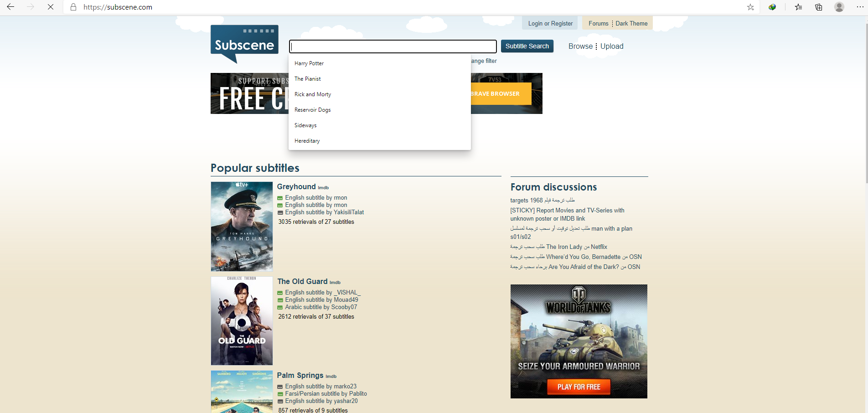
Task: Select The Pianist suggestion
Action: [380, 79]
